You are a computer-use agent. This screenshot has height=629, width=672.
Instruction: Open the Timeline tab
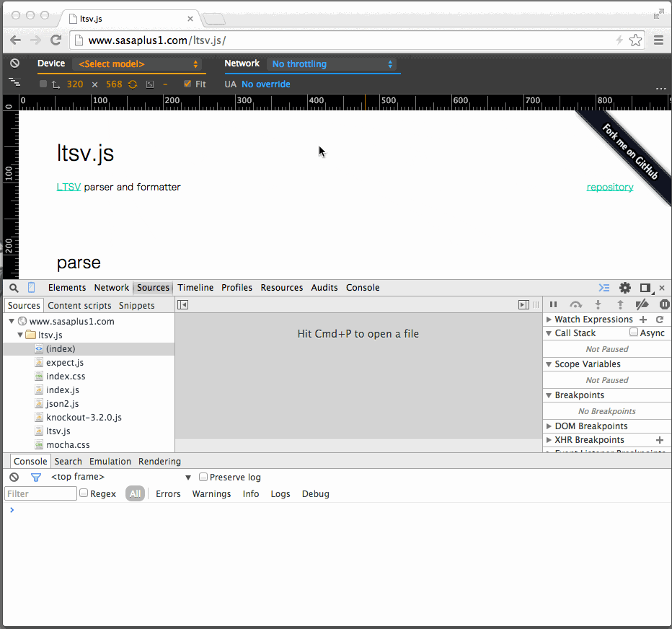[x=195, y=287]
